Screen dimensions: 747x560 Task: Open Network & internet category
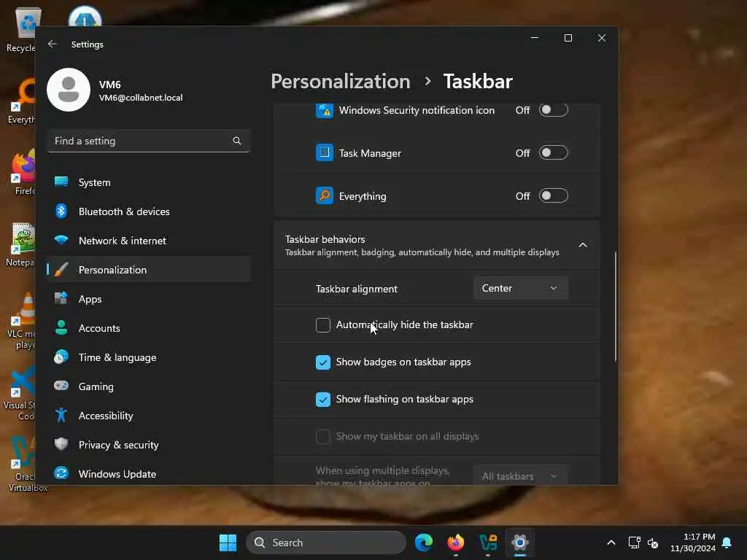(149, 241)
